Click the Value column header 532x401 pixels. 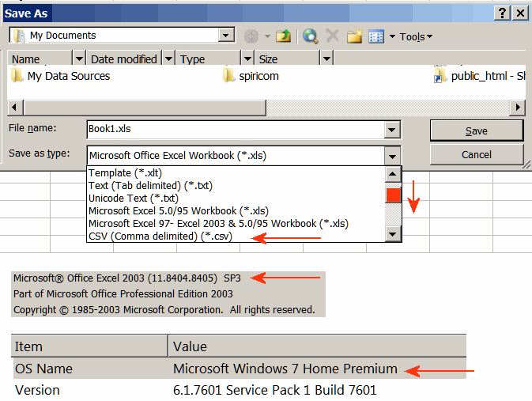pyautogui.click(x=317, y=346)
